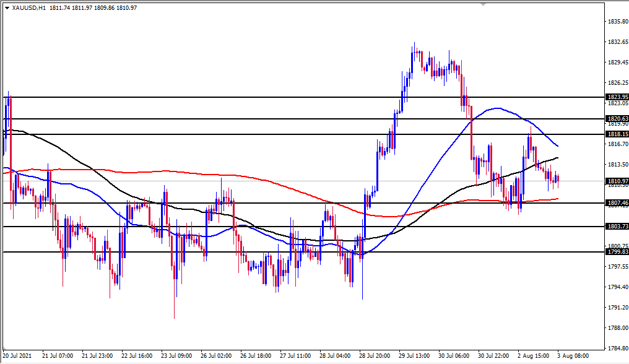Image resolution: width=629 pixels, height=364 pixels.
Task: Open the dropdown triangle beside XAUUSD,H1
Action: 7,7
